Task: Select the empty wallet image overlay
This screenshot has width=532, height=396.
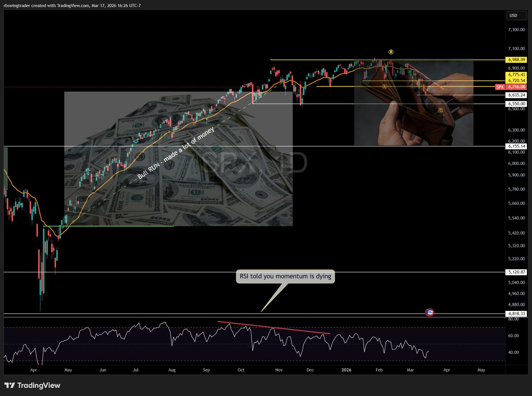Action: (414, 102)
